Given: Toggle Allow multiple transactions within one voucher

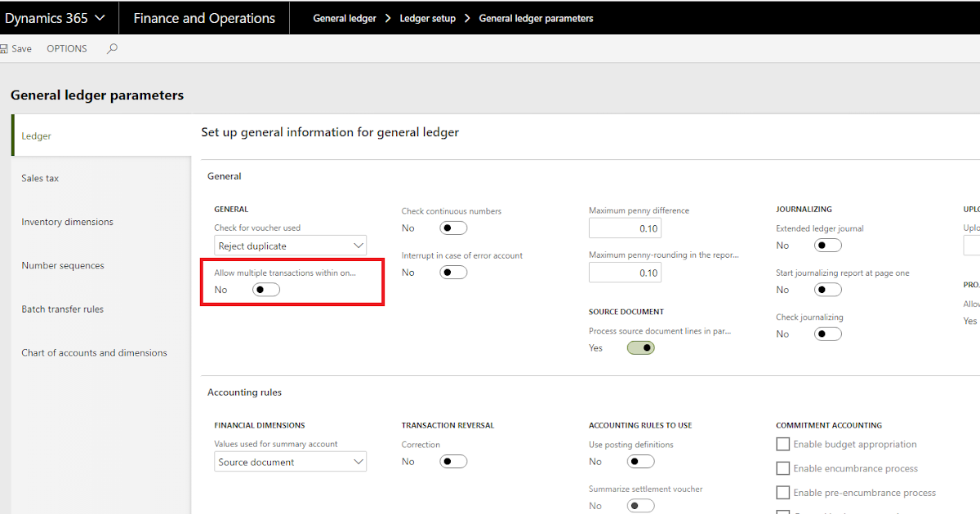Looking at the screenshot, I should click(266, 290).
